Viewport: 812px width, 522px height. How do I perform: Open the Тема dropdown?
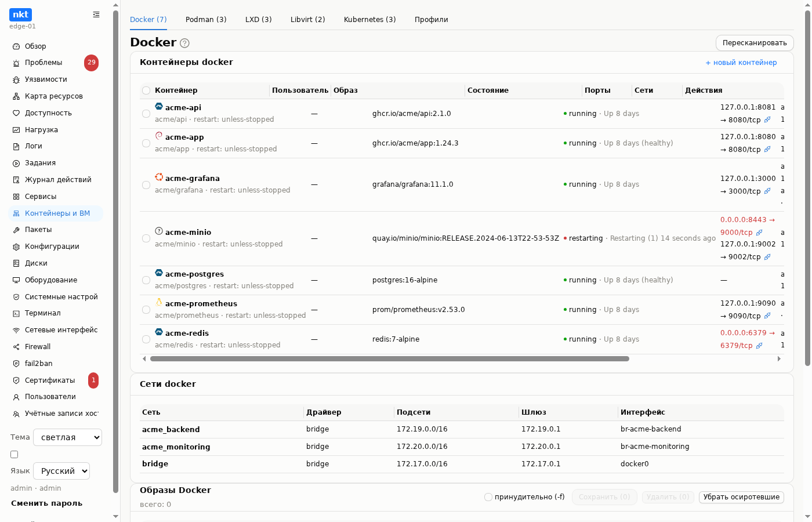[67, 437]
